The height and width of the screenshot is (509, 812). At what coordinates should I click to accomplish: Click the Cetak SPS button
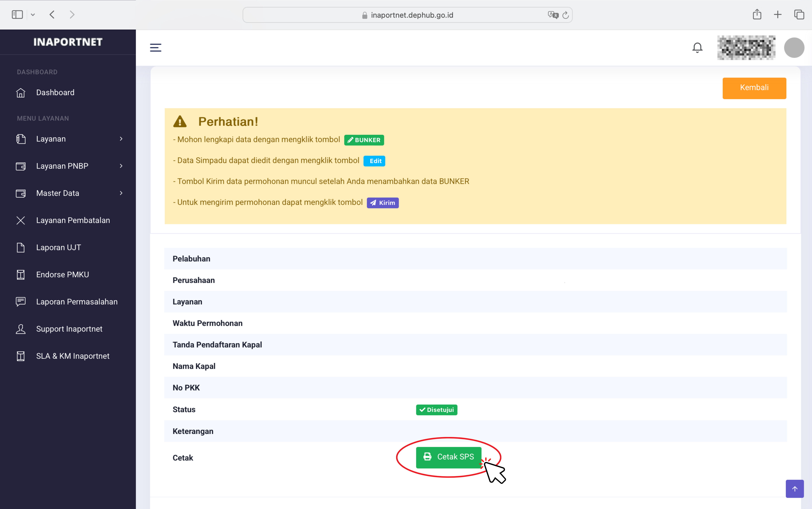point(448,457)
